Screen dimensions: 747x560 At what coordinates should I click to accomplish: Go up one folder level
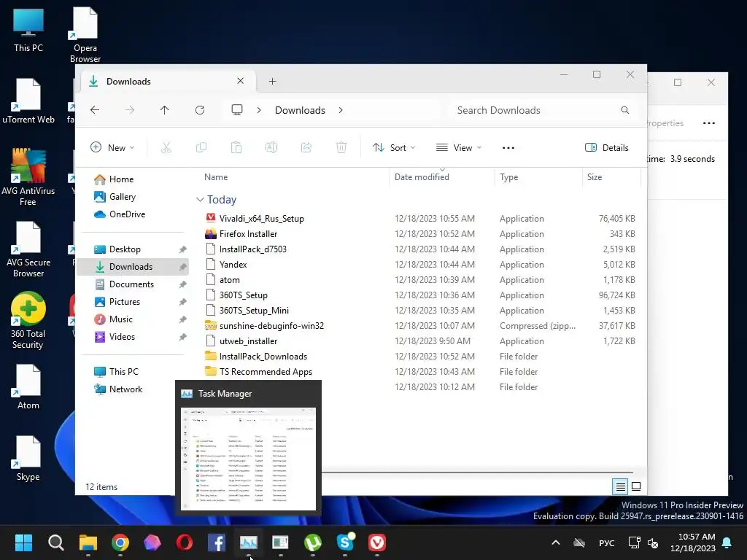tap(164, 110)
